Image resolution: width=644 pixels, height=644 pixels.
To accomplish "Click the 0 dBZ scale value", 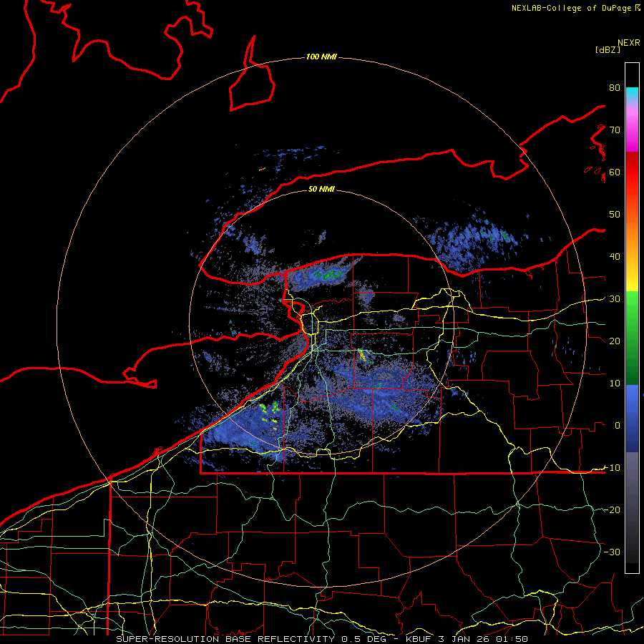I will coord(618,426).
